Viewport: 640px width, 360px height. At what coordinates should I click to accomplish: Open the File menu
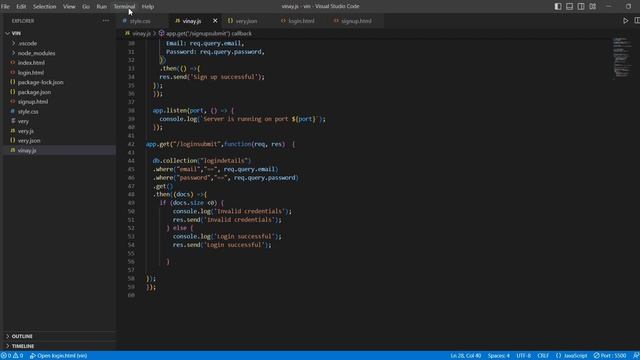[5, 7]
